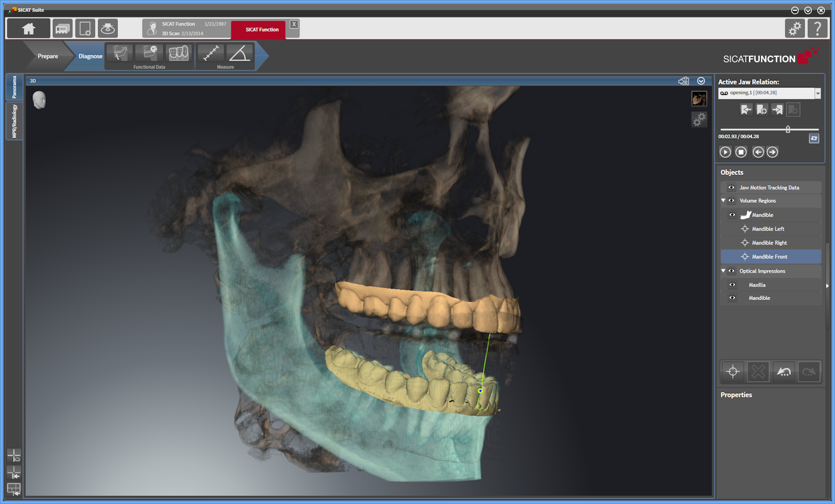Toggle visibility of the Maxilla impression
The height and width of the screenshot is (504, 835).
(732, 285)
